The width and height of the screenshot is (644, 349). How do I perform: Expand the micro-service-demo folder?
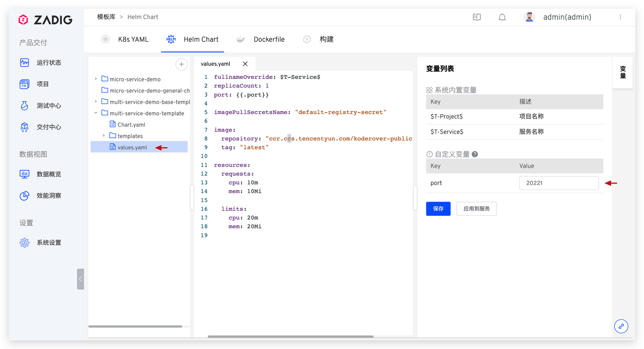click(x=96, y=79)
